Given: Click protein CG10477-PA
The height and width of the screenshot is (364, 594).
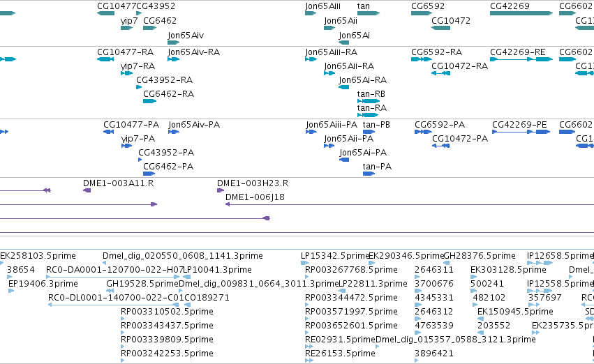Looking at the screenshot, I should (131, 125).
